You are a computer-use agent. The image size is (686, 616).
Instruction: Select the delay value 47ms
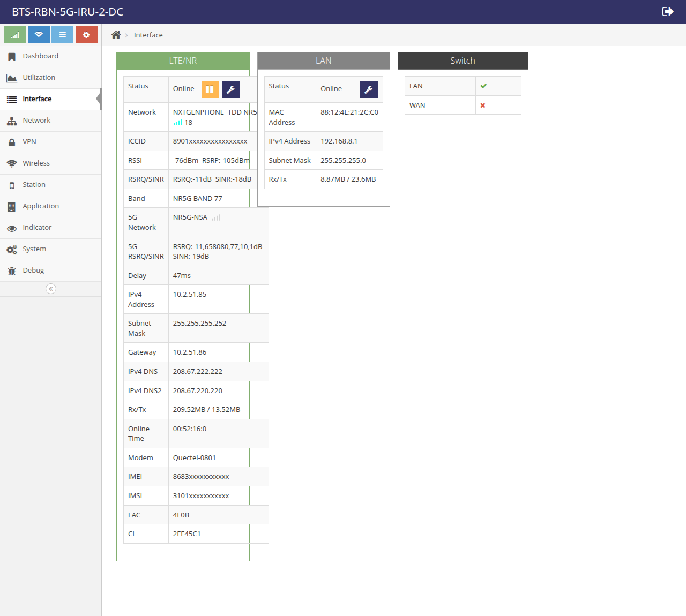pyautogui.click(x=182, y=276)
